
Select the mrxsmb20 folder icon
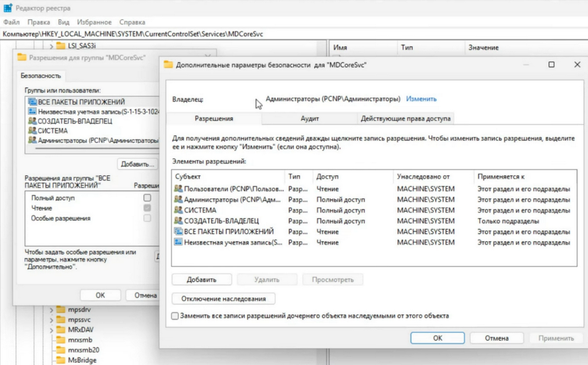[x=60, y=350]
